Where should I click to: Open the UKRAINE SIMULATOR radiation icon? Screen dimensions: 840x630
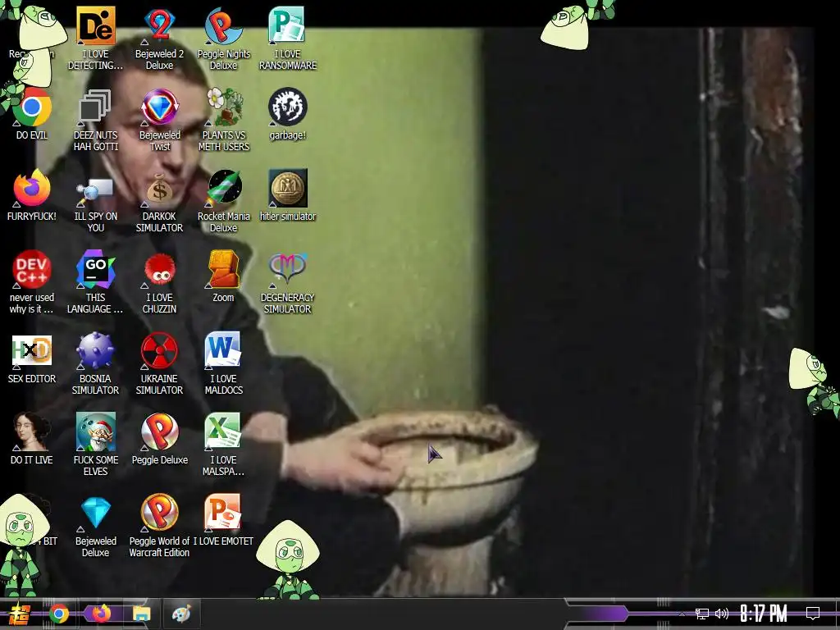pyautogui.click(x=160, y=350)
